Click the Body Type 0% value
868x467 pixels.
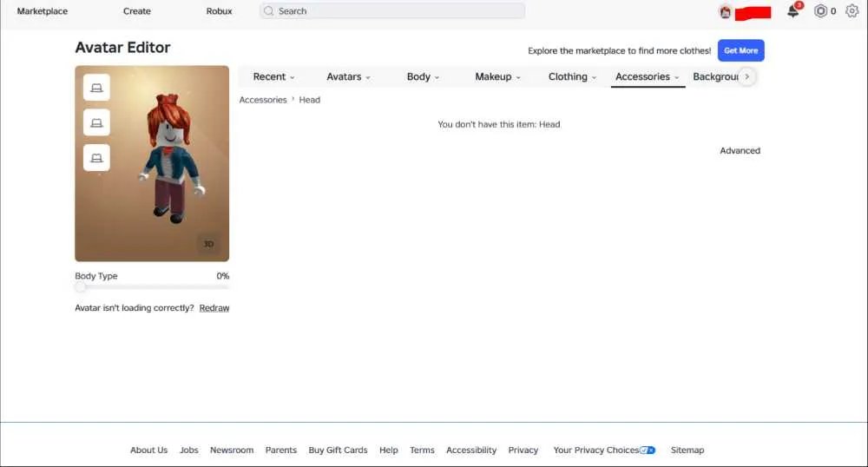[x=222, y=276]
